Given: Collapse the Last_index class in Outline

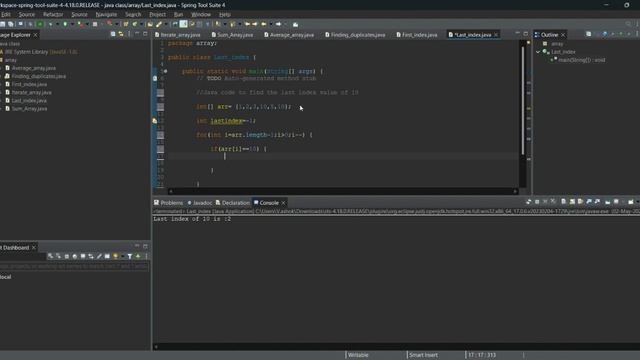Looking at the screenshot, I should tap(538, 52).
